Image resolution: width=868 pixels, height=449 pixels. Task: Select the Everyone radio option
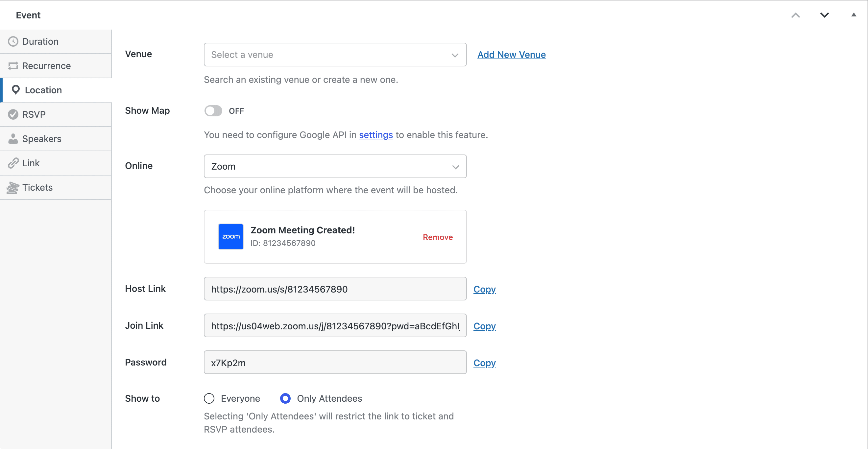pyautogui.click(x=209, y=398)
